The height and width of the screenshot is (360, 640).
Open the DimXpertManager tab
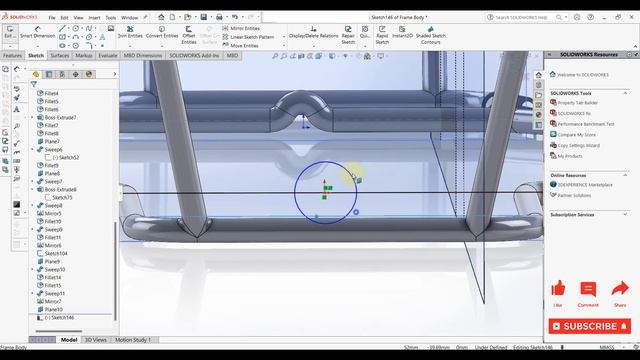tap(76, 74)
